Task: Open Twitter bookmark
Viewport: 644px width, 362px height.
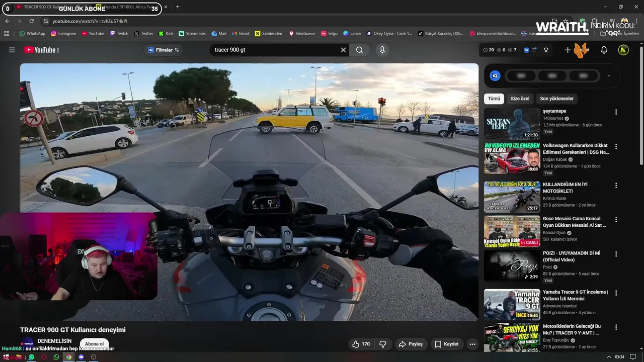Action: (x=143, y=33)
